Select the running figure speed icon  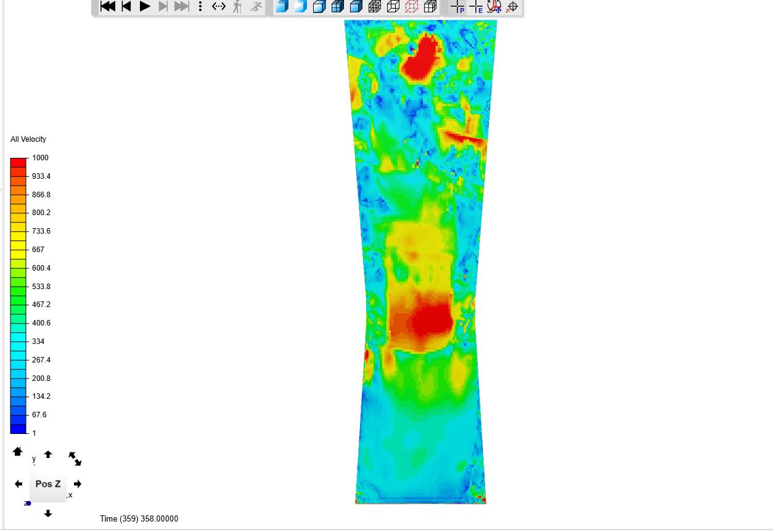[x=256, y=7]
